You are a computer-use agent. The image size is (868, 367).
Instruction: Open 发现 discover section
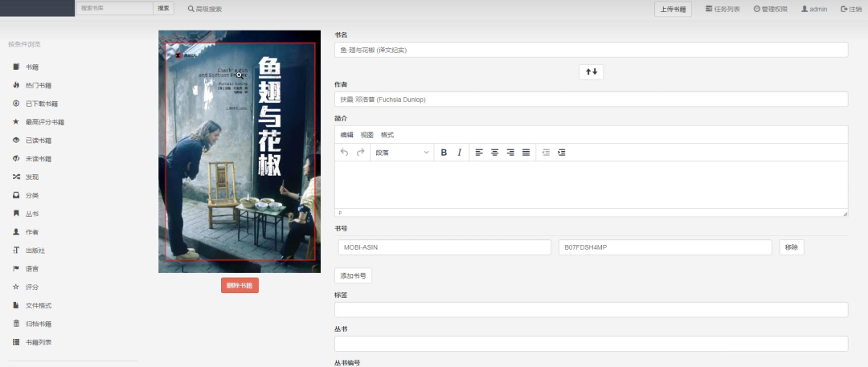(x=26, y=177)
